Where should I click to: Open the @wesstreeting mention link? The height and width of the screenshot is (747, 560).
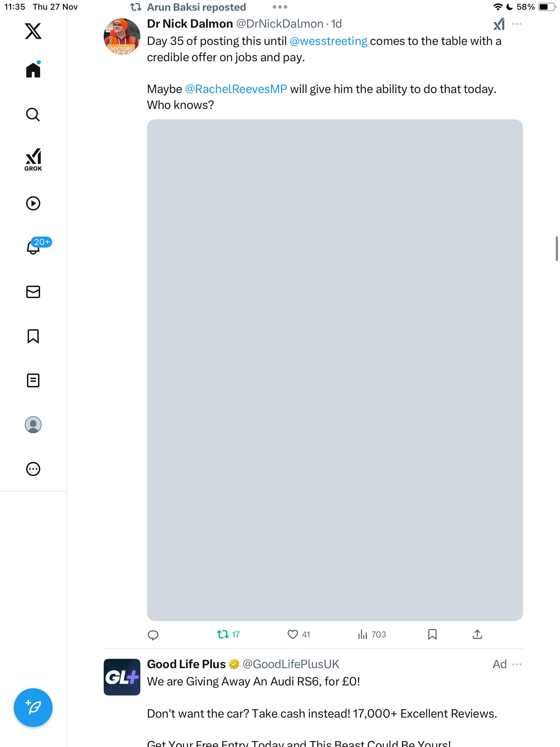tap(328, 41)
